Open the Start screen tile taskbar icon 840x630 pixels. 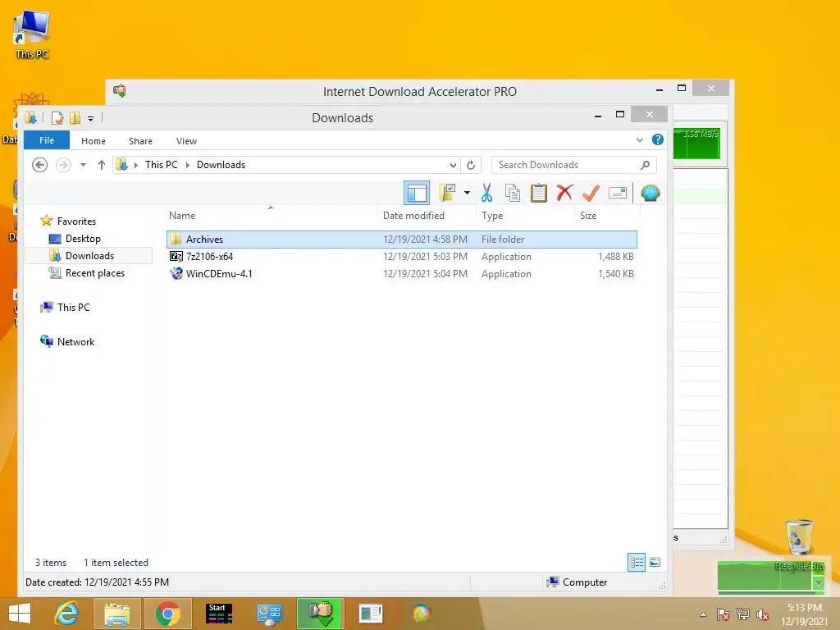(218, 614)
